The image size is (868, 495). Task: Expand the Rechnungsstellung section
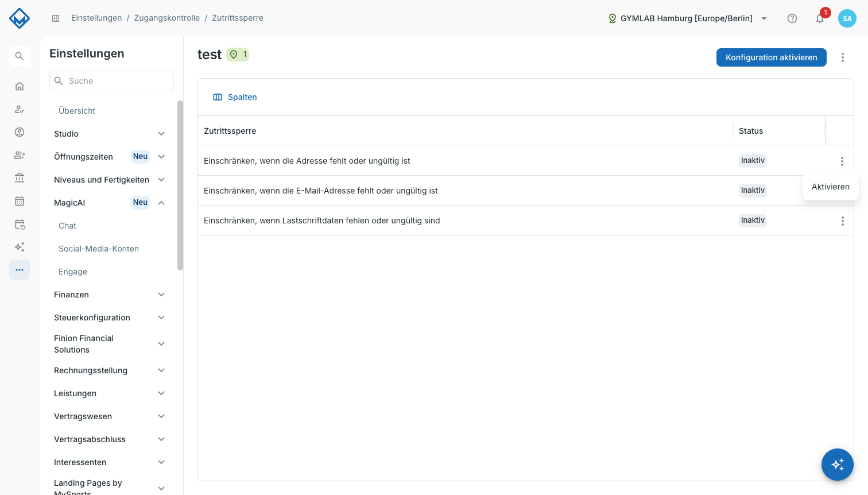click(109, 370)
